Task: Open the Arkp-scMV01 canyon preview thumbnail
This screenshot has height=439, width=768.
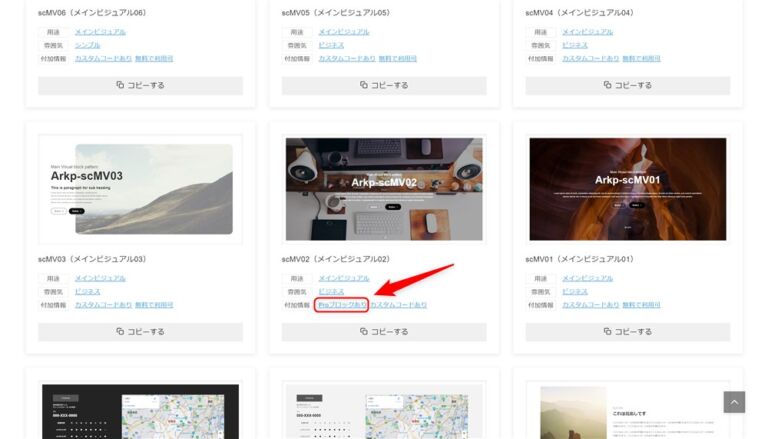Action: coord(627,189)
